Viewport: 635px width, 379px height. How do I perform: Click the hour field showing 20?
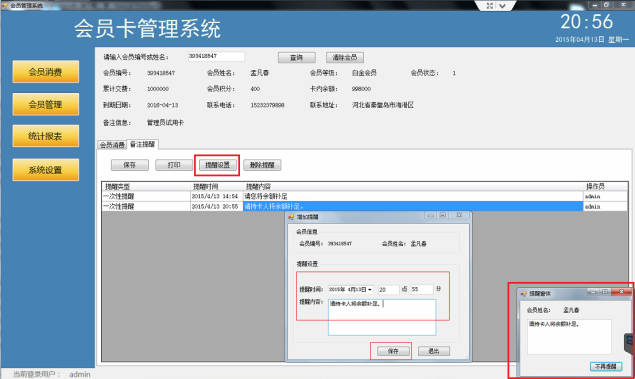coord(388,290)
